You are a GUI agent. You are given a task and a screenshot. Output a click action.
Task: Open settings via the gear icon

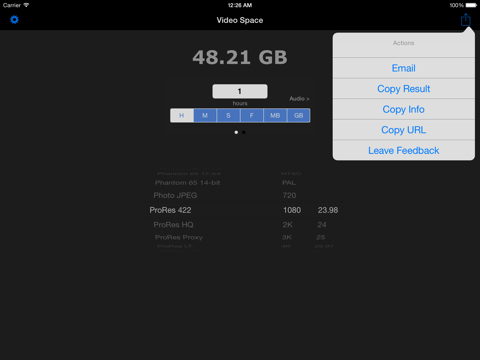pos(14,20)
